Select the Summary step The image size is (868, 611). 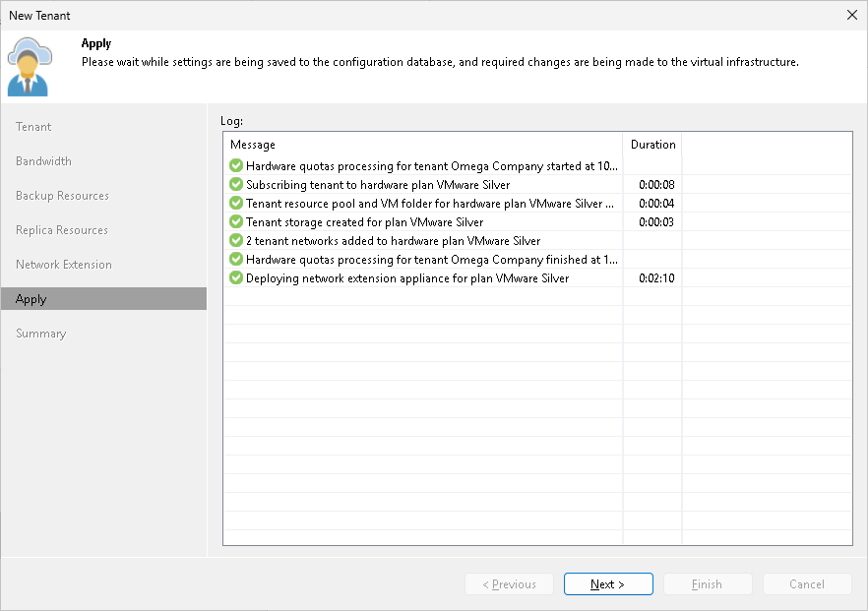[40, 333]
